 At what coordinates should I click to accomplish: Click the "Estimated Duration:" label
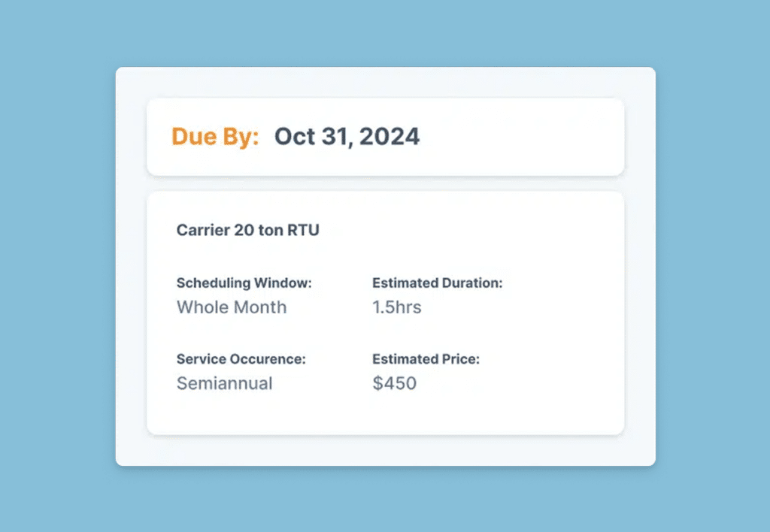437,283
